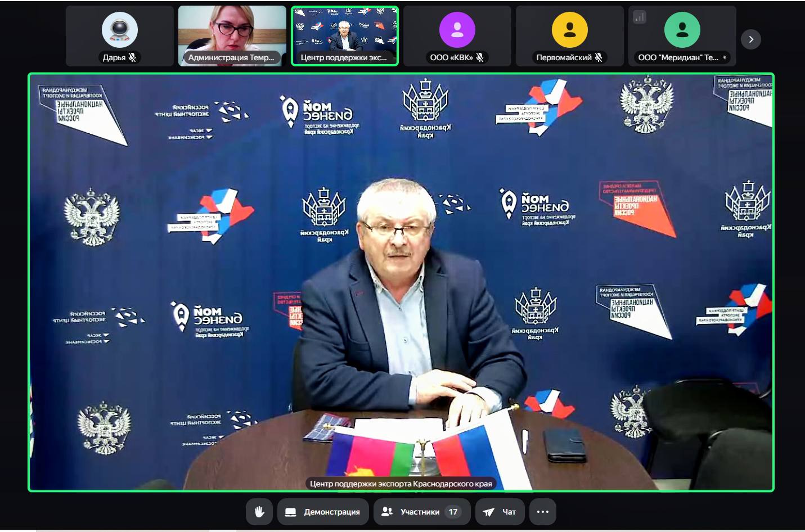This screenshot has width=805, height=532.
Task: Click Первомайский's muted microphone icon
Action: click(599, 57)
